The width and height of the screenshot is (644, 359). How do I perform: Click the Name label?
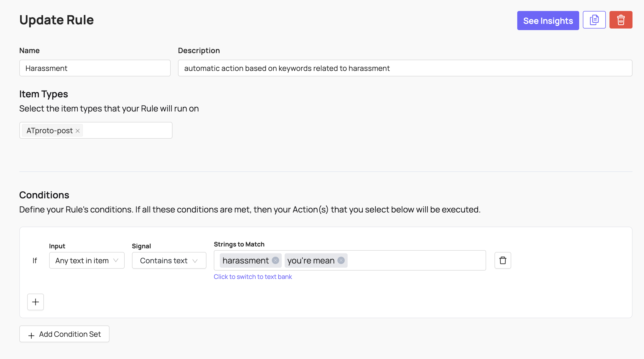(x=30, y=51)
